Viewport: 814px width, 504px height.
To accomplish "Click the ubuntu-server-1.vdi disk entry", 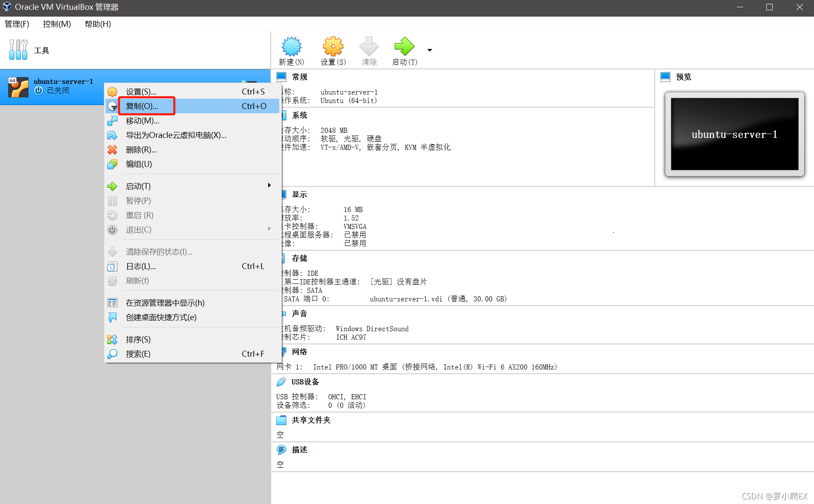I will click(438, 299).
